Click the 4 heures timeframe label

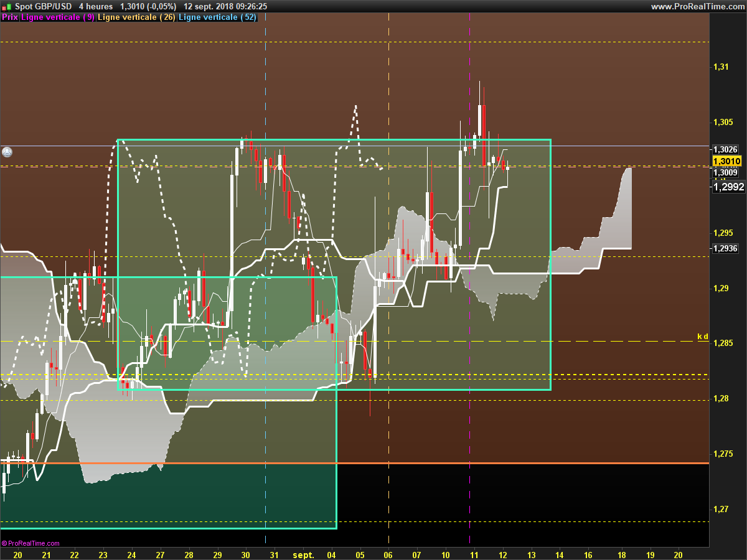coord(96,6)
